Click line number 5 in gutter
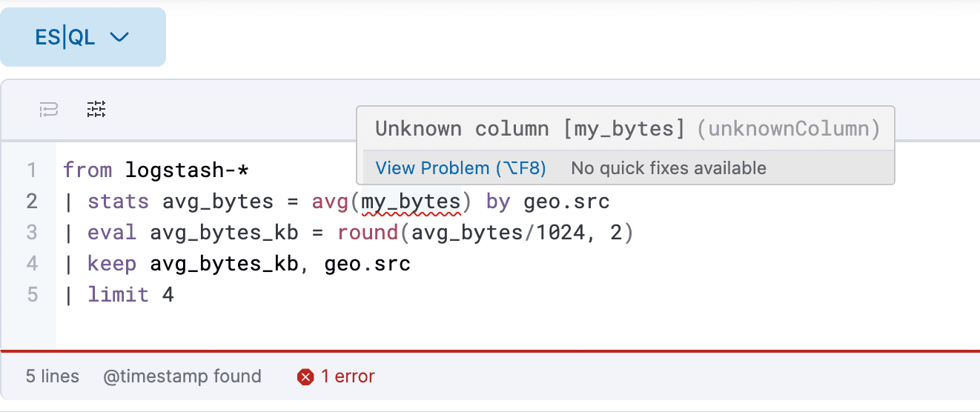The height and width of the screenshot is (412, 980). click(x=32, y=295)
